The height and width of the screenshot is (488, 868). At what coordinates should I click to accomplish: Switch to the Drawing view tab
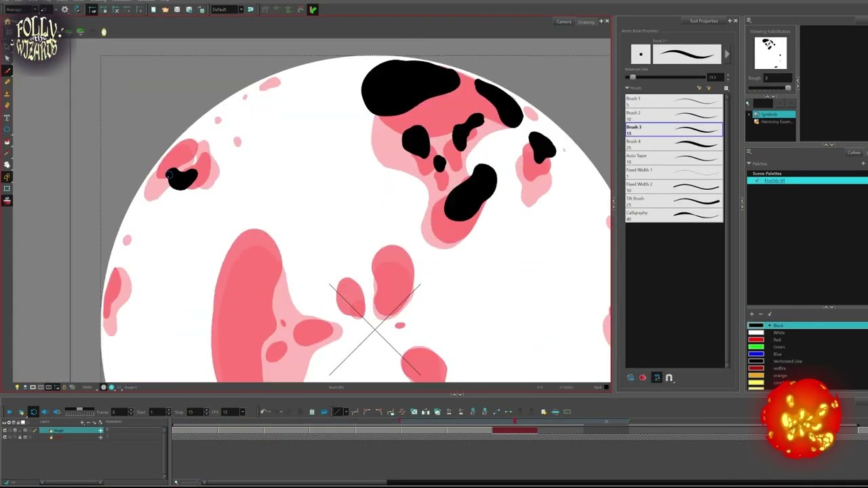click(x=587, y=22)
